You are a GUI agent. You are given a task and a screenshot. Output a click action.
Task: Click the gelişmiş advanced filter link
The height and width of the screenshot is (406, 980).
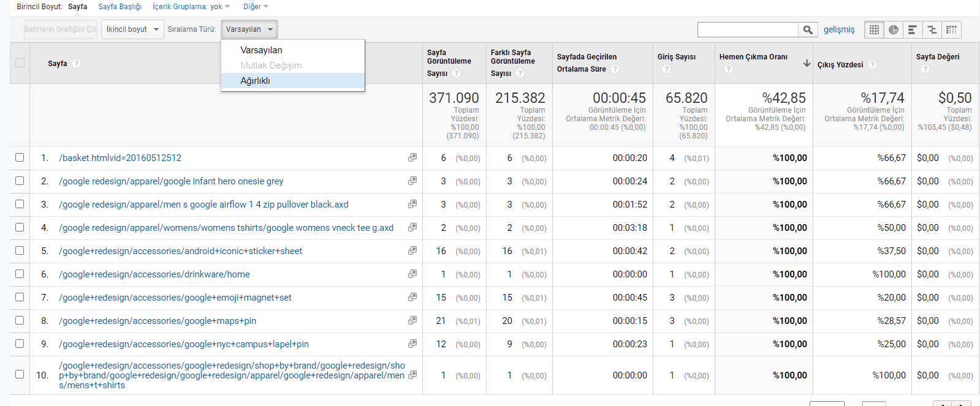[x=838, y=29]
